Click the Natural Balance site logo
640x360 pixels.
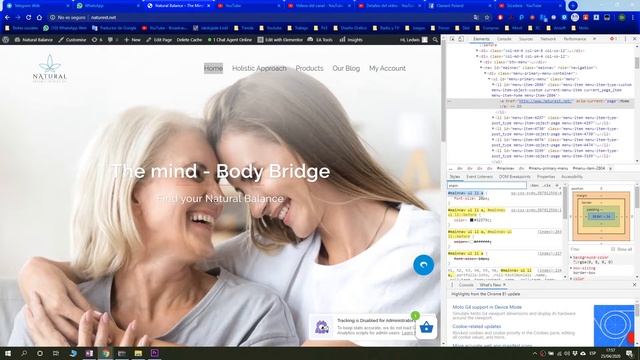point(50,69)
